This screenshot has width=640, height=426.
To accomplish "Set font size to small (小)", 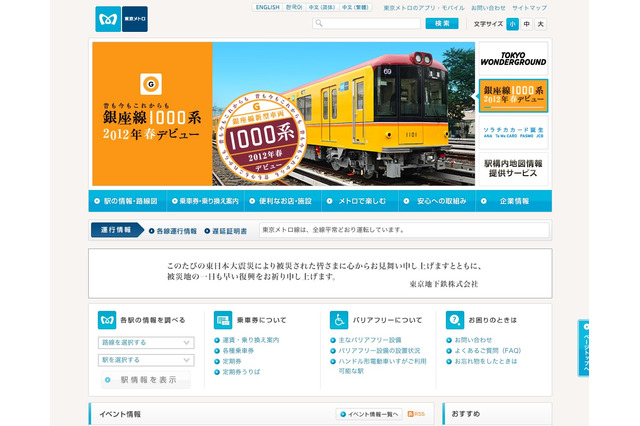I will click(x=512, y=24).
